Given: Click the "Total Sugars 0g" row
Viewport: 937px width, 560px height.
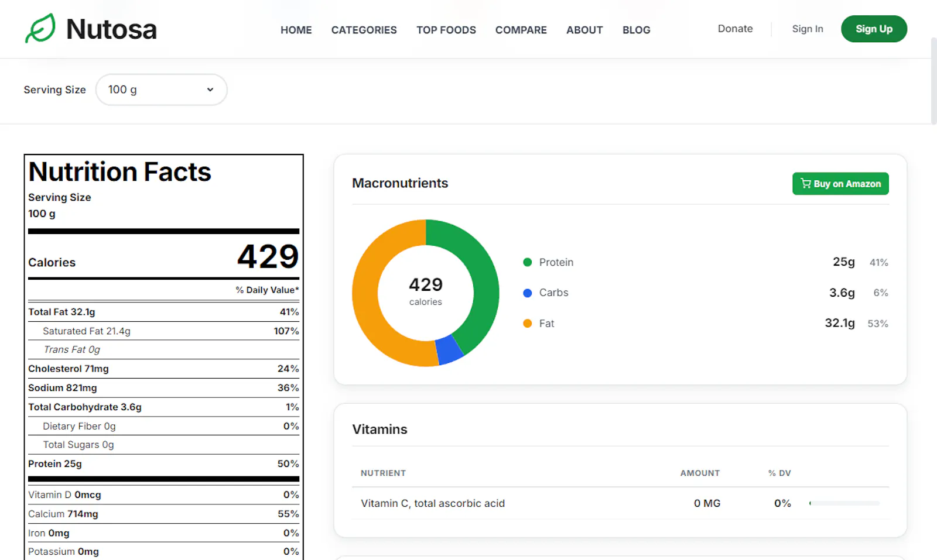Looking at the screenshot, I should [163, 445].
